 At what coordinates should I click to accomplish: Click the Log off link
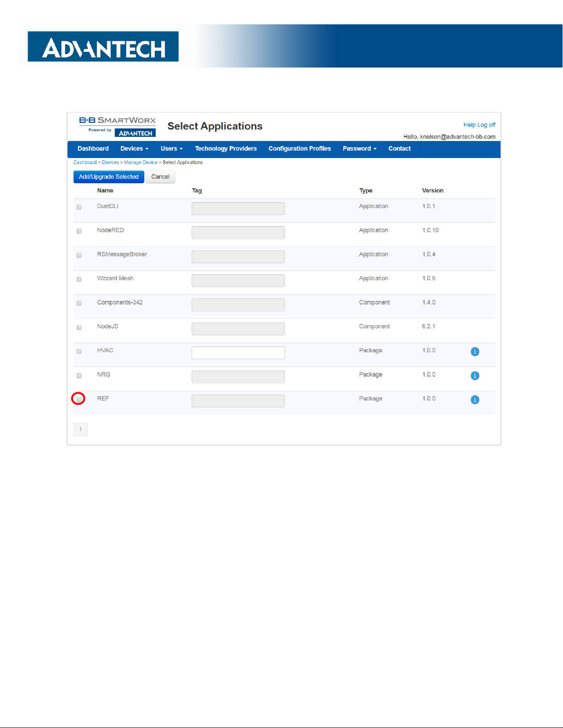point(486,125)
